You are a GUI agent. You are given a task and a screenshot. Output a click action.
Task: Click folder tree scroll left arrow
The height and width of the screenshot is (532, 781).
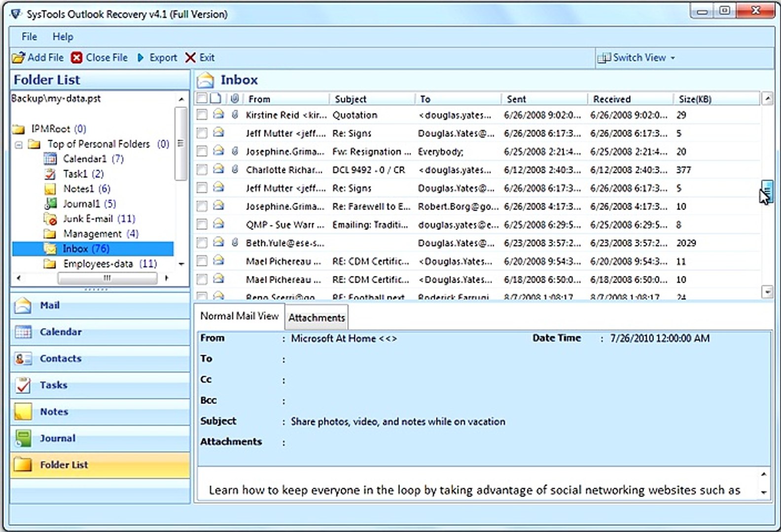point(18,278)
